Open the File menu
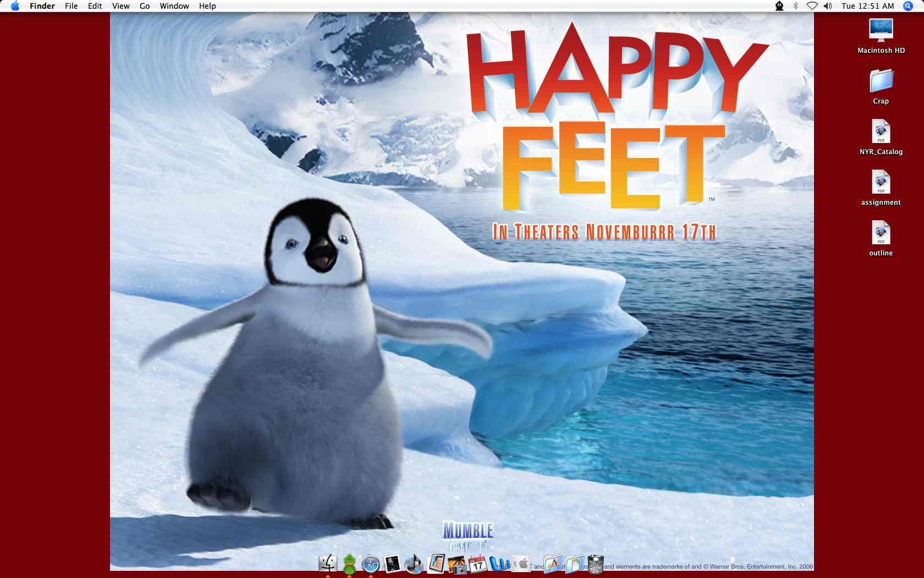The width and height of the screenshot is (924, 578). [x=71, y=6]
